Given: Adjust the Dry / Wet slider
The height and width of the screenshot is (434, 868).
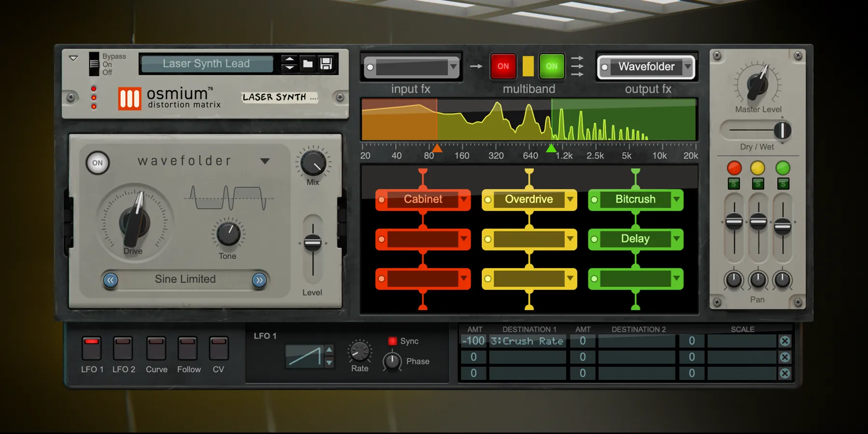Looking at the screenshot, I should click(783, 130).
